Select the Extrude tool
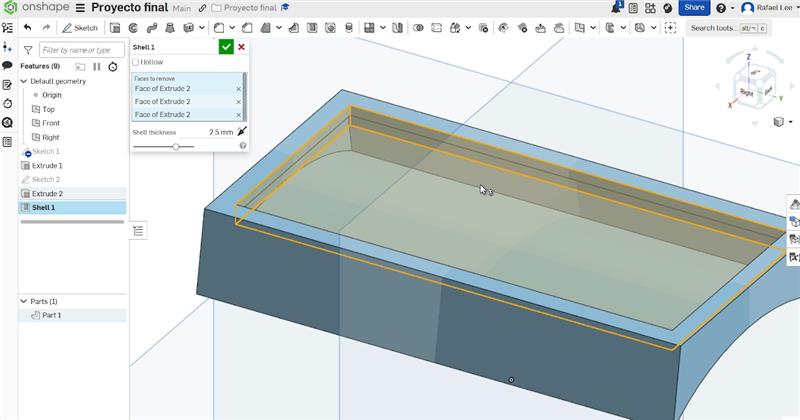The image size is (800, 420). point(115,28)
